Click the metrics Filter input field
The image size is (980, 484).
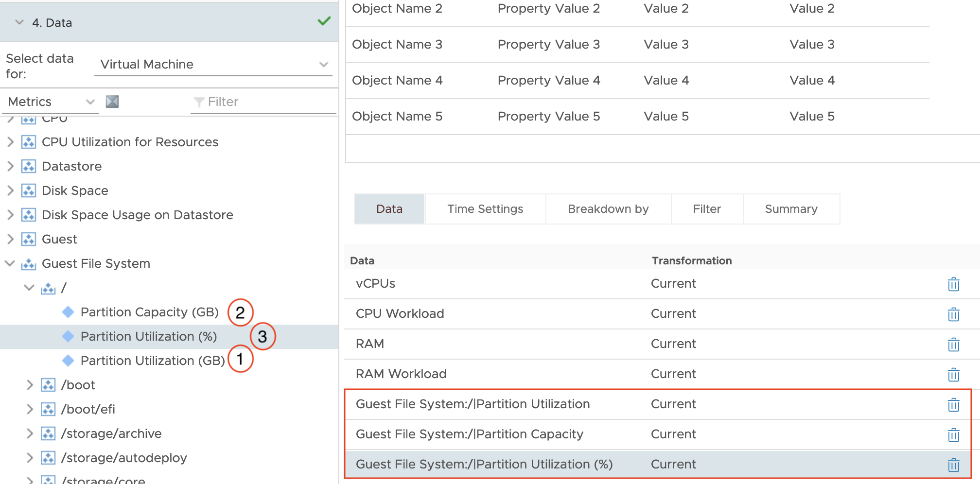[x=263, y=102]
